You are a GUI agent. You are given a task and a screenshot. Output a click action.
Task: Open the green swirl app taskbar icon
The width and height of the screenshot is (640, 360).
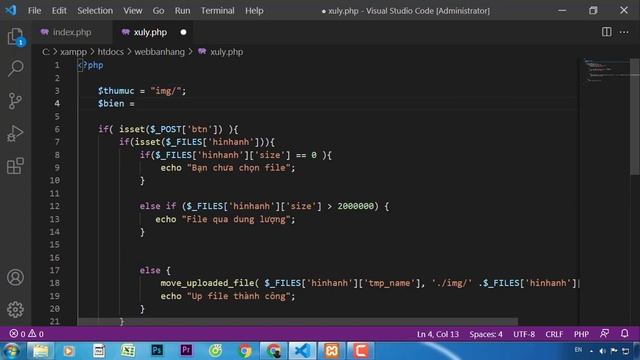tap(215, 351)
